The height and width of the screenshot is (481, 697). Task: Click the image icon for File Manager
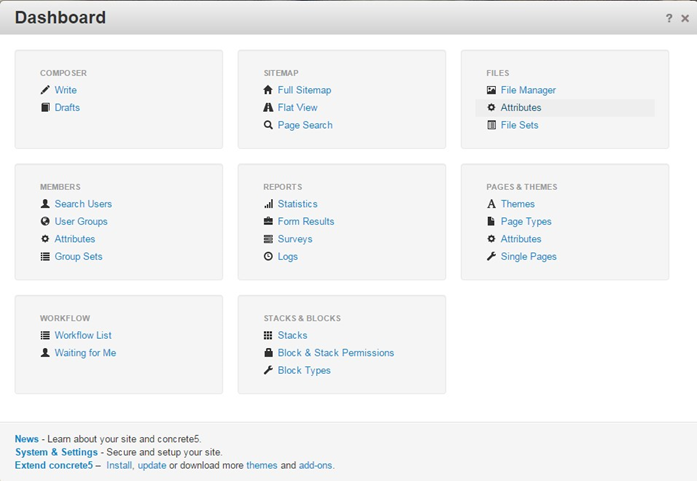pos(491,90)
